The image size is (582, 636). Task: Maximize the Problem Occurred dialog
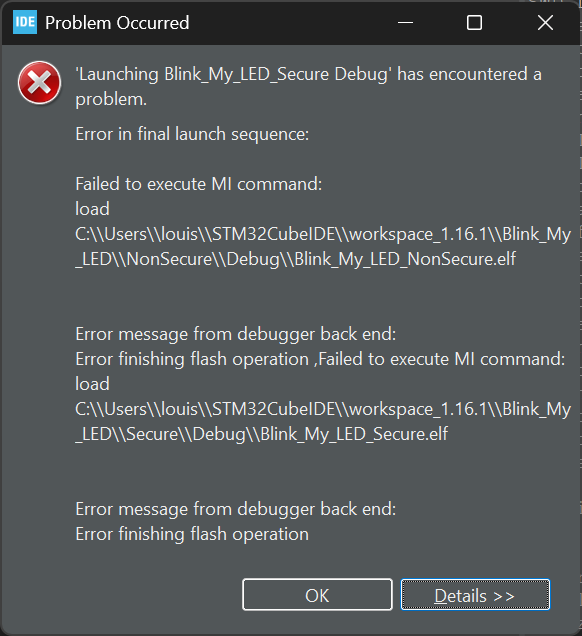(x=474, y=22)
